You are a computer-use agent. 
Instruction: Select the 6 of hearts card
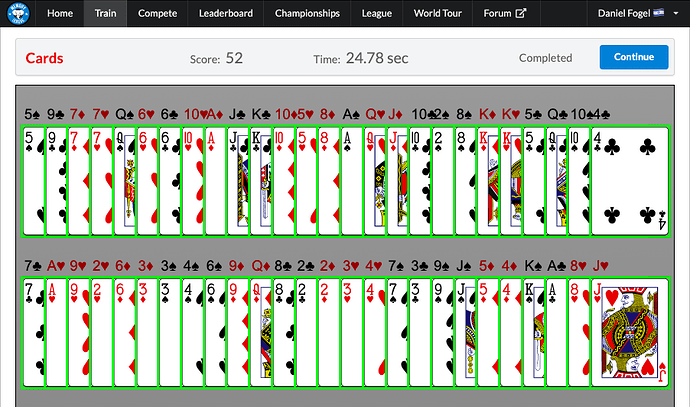(x=148, y=181)
